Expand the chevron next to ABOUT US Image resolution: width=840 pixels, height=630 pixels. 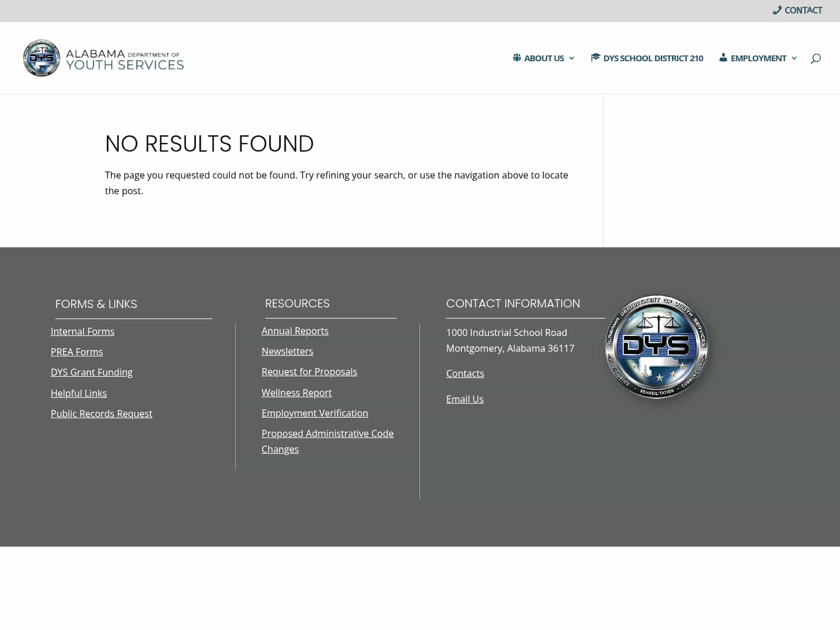pyautogui.click(x=572, y=58)
